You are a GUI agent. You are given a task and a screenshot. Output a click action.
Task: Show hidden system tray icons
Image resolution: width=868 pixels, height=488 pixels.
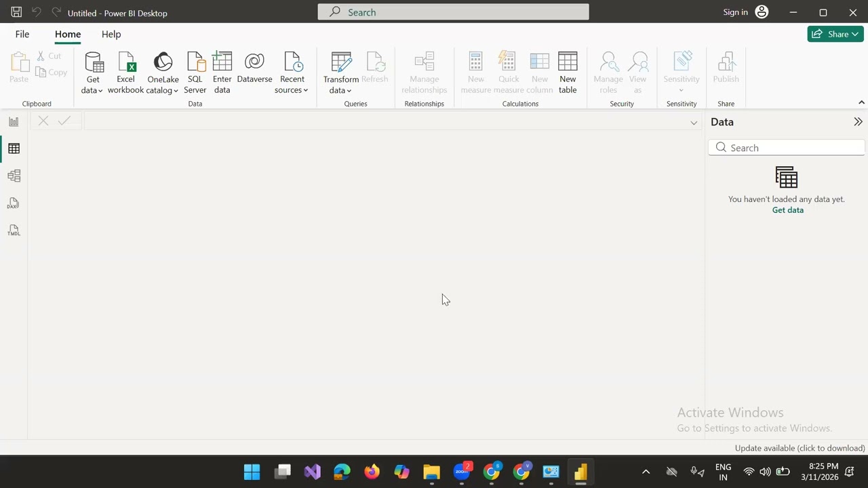coord(646,472)
